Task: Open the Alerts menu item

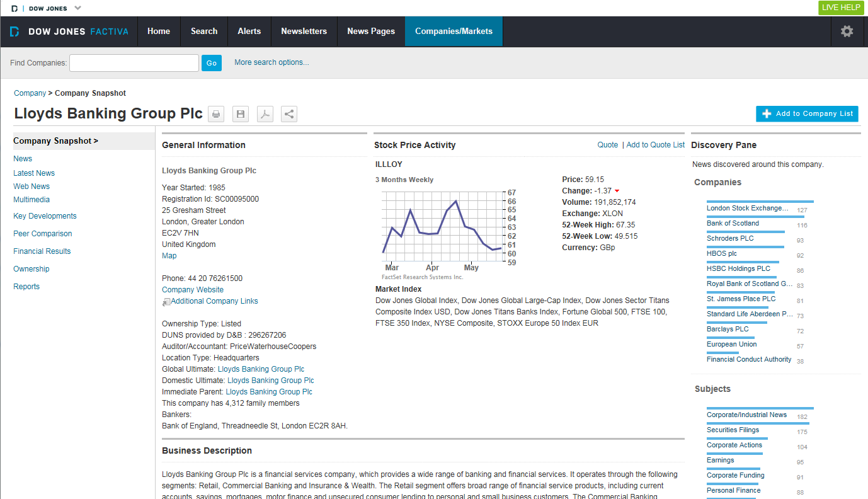Action: point(249,32)
